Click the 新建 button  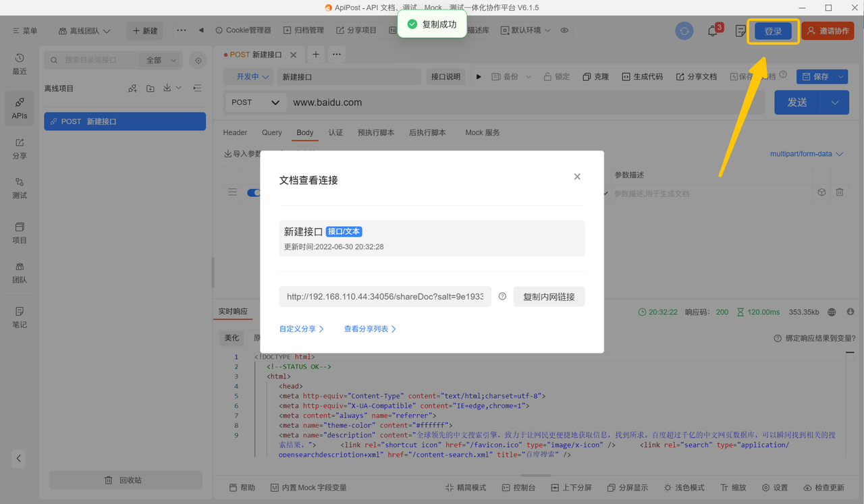tap(144, 31)
